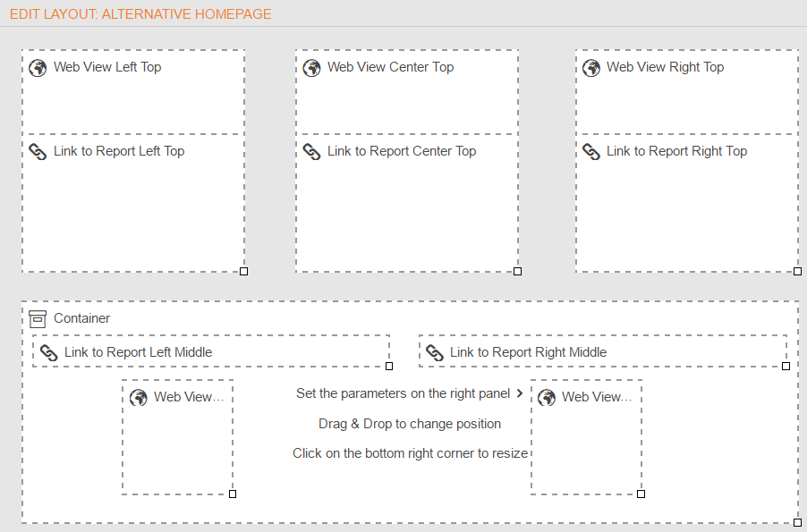The height and width of the screenshot is (532, 807).
Task: Select the Link to Report Center Top label
Action: [x=402, y=151]
